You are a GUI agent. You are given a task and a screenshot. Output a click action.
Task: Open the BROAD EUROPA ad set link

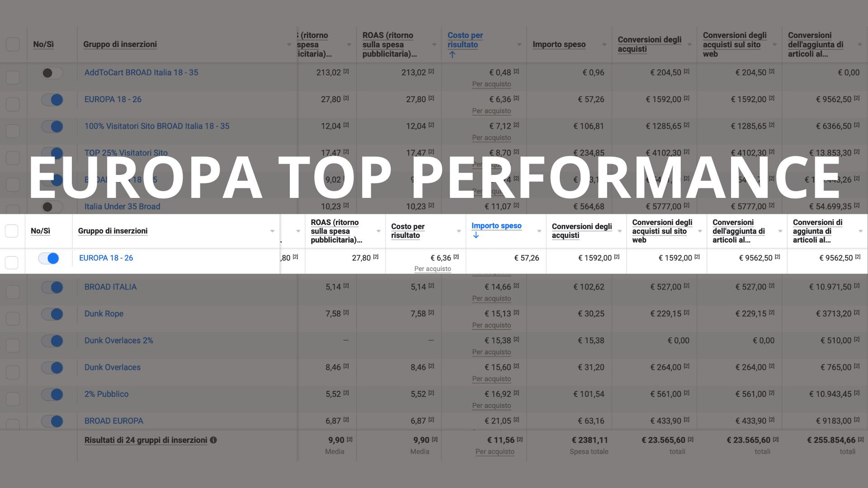tap(113, 421)
